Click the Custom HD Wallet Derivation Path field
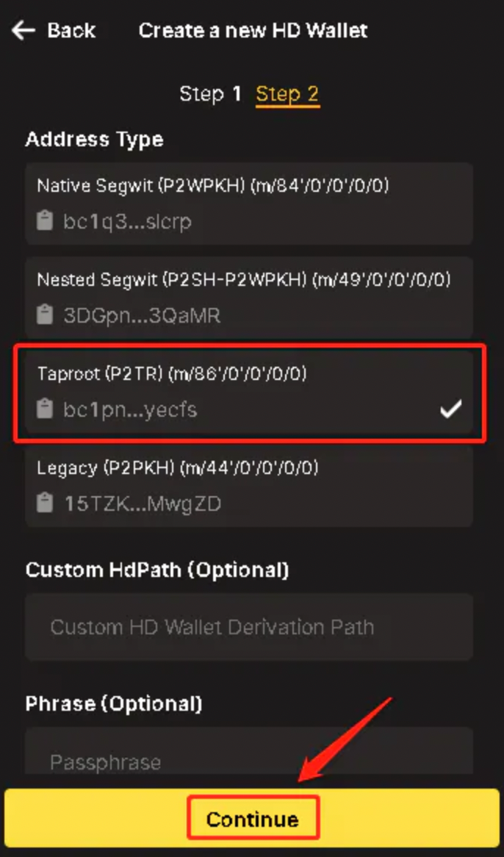The height and width of the screenshot is (857, 504). click(x=250, y=627)
